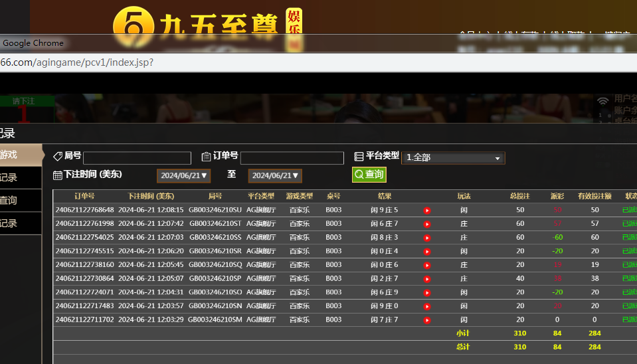Viewport: 637px width, 364px height.
Task: Play replay for round GB003246210SN
Action: pyautogui.click(x=427, y=306)
